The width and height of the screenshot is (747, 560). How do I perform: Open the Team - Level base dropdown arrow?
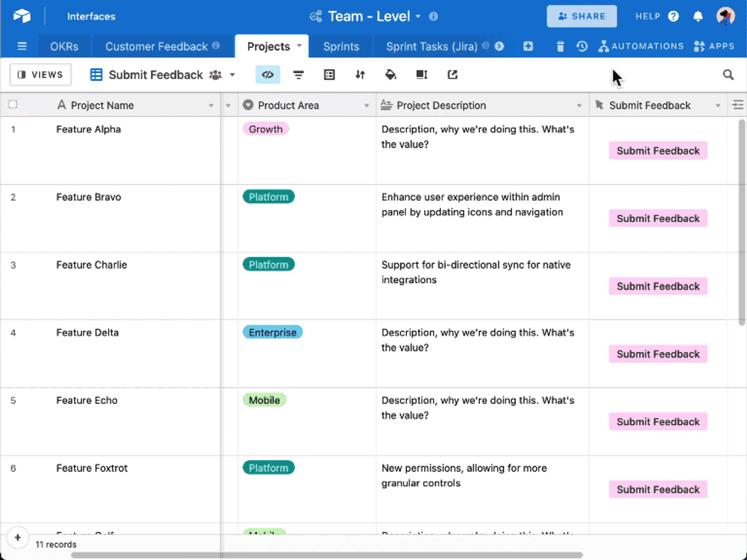point(418,16)
